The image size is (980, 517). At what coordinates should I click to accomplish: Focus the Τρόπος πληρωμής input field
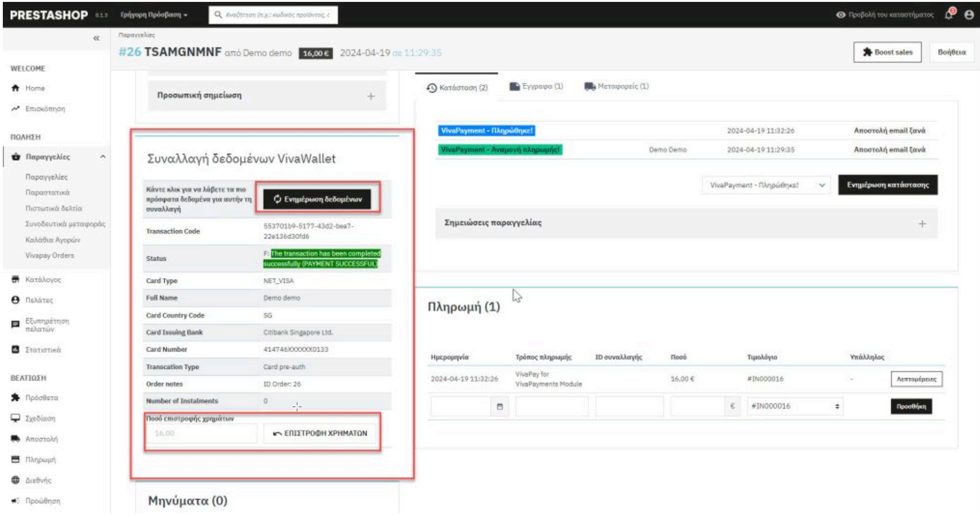click(x=552, y=407)
